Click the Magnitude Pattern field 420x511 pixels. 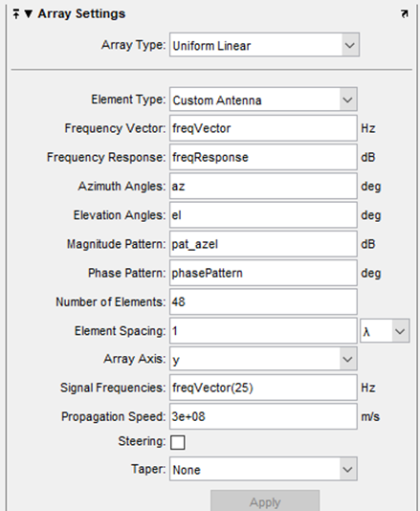tap(263, 244)
